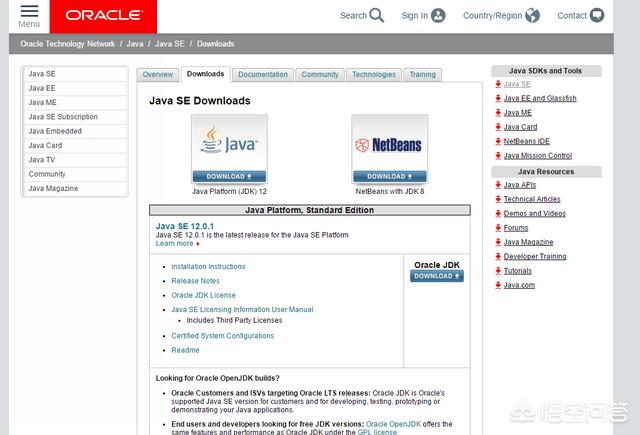This screenshot has width=640, height=435.
Task: Download Java Platform (JDK) 12
Action: point(229,176)
